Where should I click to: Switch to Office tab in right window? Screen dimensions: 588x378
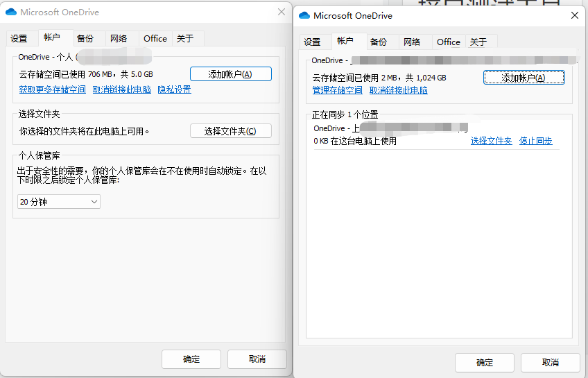(x=449, y=42)
